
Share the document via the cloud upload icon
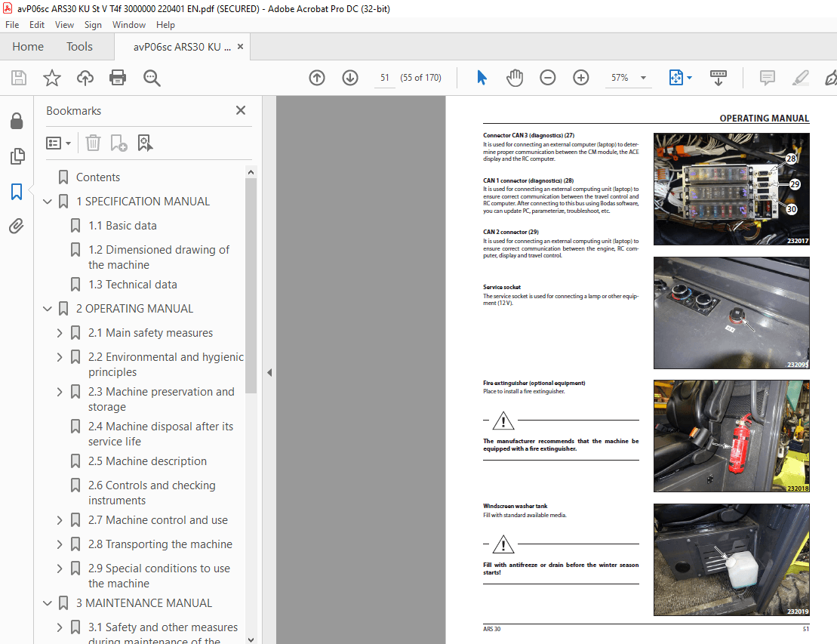pos(85,77)
